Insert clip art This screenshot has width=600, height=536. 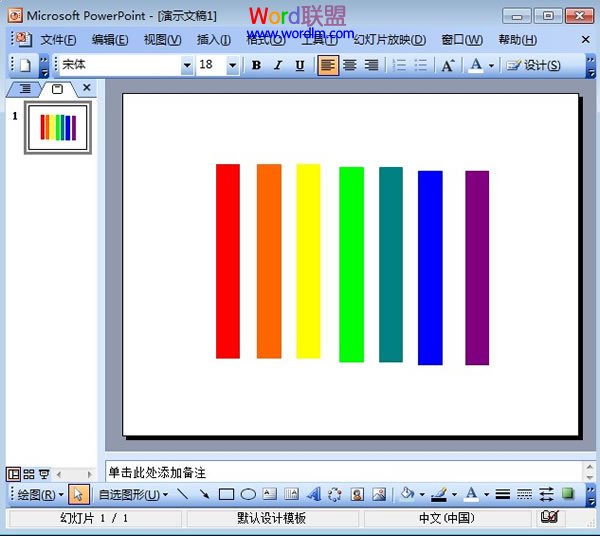tap(357, 494)
